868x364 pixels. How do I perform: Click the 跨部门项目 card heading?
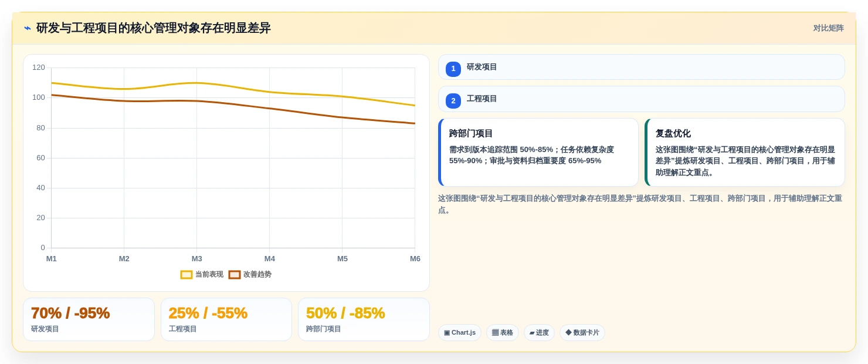(471, 133)
